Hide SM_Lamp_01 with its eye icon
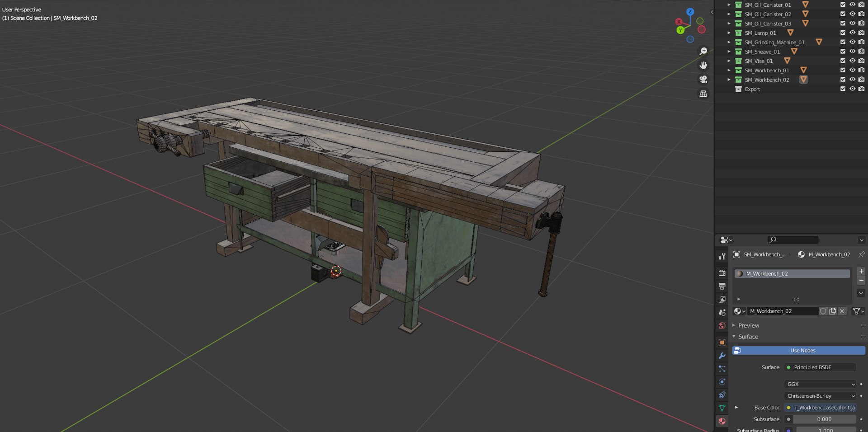This screenshot has height=432, width=868. pos(852,33)
